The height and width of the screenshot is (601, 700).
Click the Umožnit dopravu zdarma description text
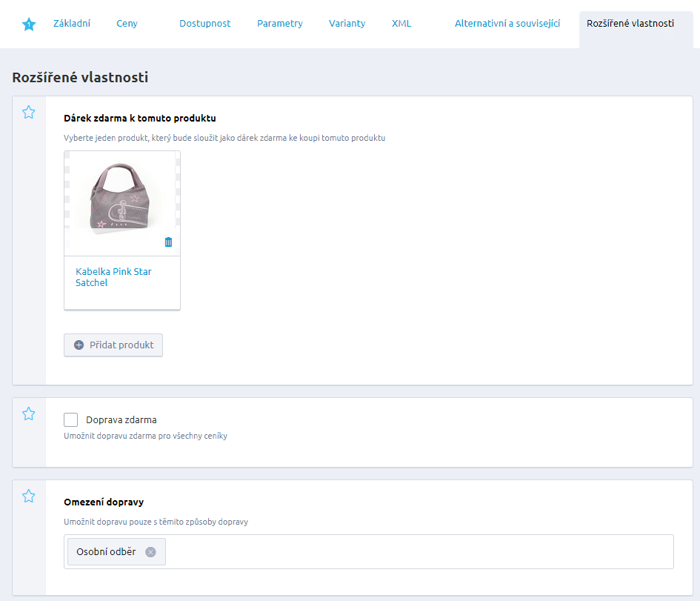coord(145,436)
